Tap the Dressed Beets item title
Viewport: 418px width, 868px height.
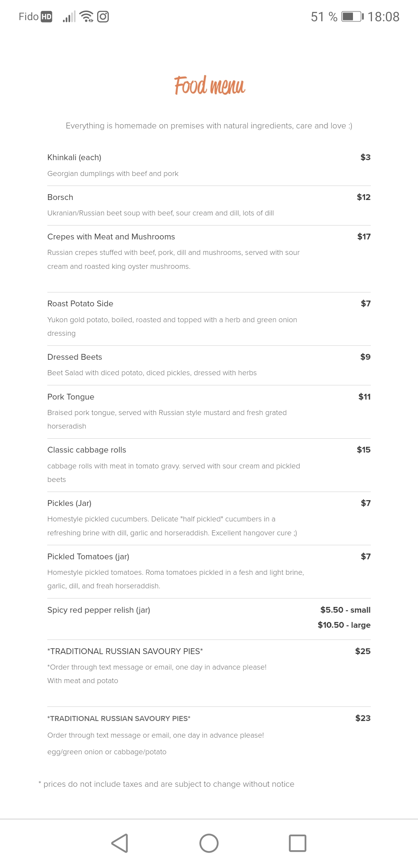75,357
